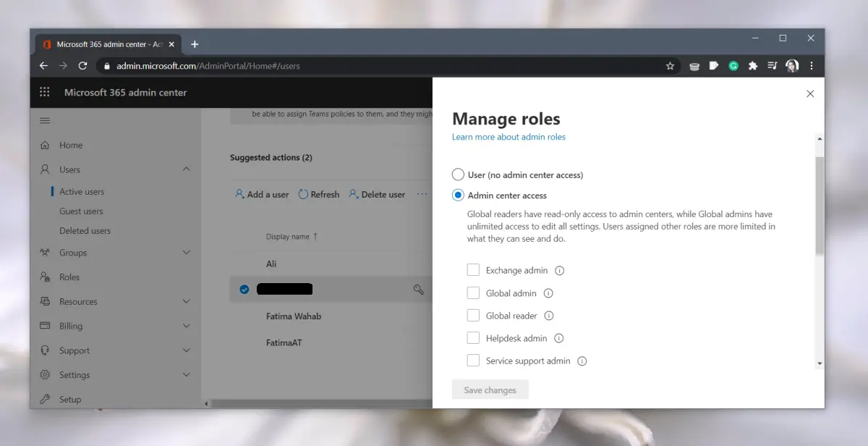This screenshot has height=446, width=868.
Task: Check the Global admin checkbox
Action: (473, 293)
